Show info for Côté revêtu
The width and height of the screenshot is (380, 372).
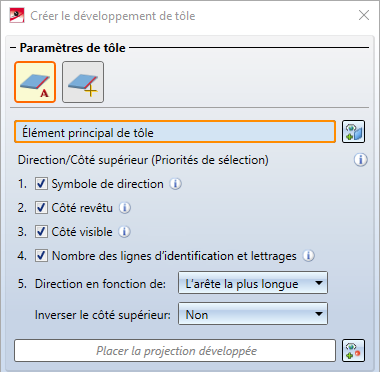pyautogui.click(x=125, y=208)
